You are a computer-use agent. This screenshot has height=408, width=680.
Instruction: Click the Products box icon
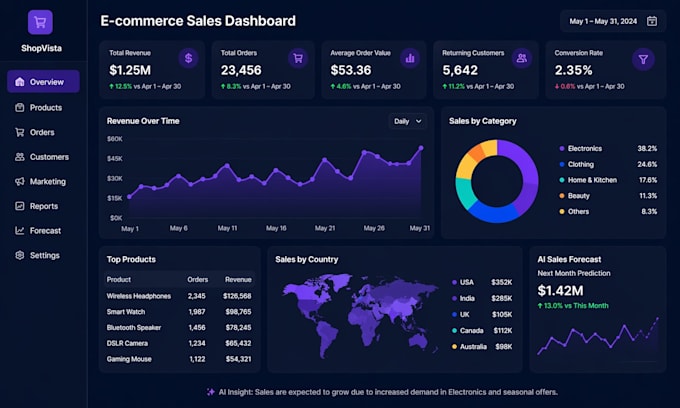pyautogui.click(x=20, y=107)
